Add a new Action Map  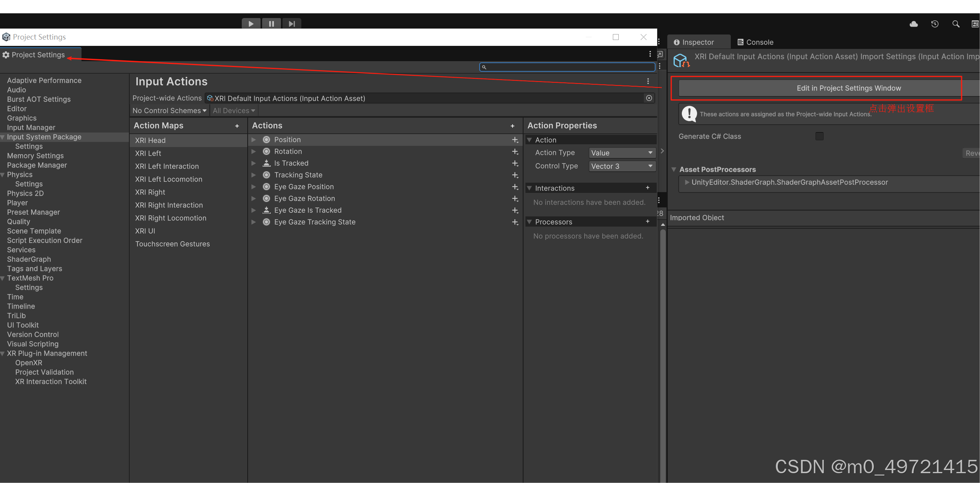[x=237, y=126]
